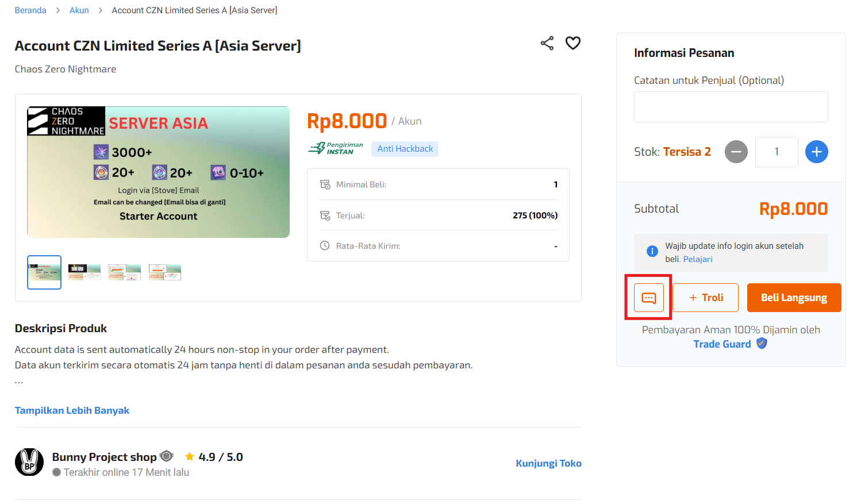Expand description with Tampilkan Lebih Banyak
Image resolution: width=861 pixels, height=504 pixels.
(x=72, y=410)
